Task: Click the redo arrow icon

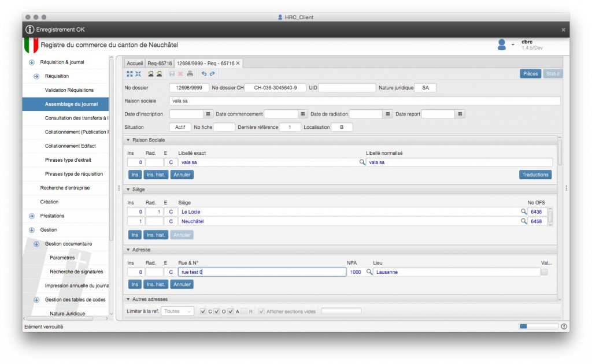Action: 212,74
